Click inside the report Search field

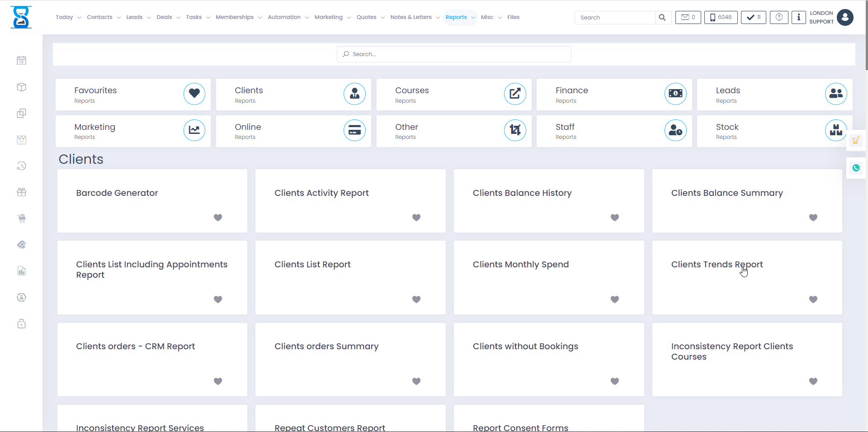pyautogui.click(x=453, y=54)
